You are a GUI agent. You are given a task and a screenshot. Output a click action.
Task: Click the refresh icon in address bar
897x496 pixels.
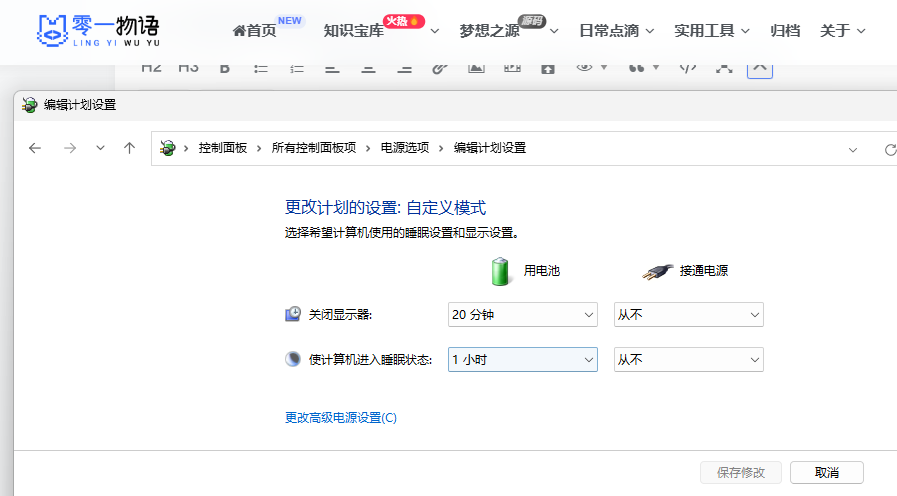pyautogui.click(x=889, y=149)
